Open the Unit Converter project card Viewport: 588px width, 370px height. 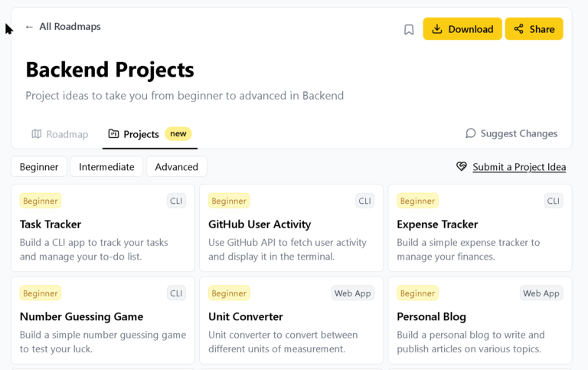tap(291, 320)
